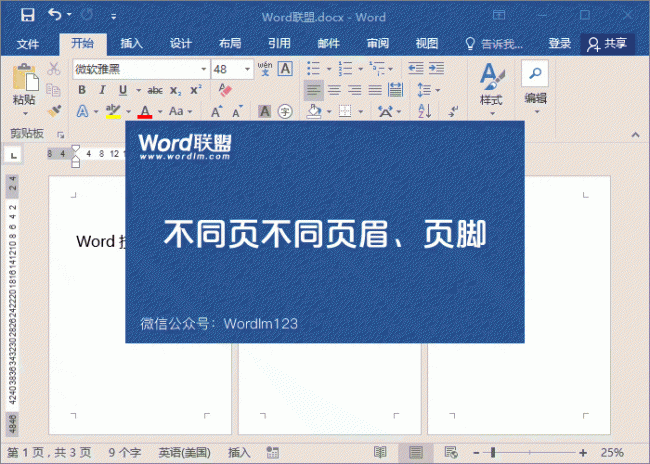Viewport: 650px width, 464px height.
Task: Open line and paragraph spacing menu
Action: pyautogui.click(x=428, y=90)
